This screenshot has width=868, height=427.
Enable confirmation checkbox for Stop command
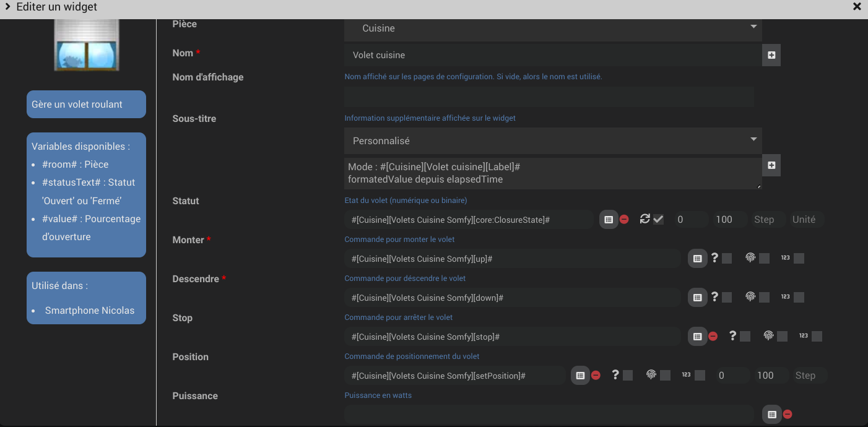coord(745,337)
